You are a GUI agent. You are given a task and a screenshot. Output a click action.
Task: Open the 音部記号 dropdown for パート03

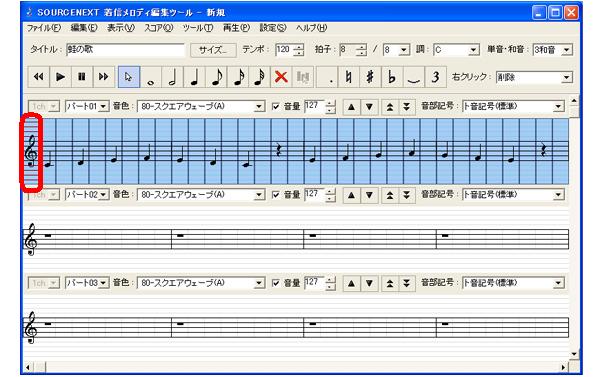(559, 283)
